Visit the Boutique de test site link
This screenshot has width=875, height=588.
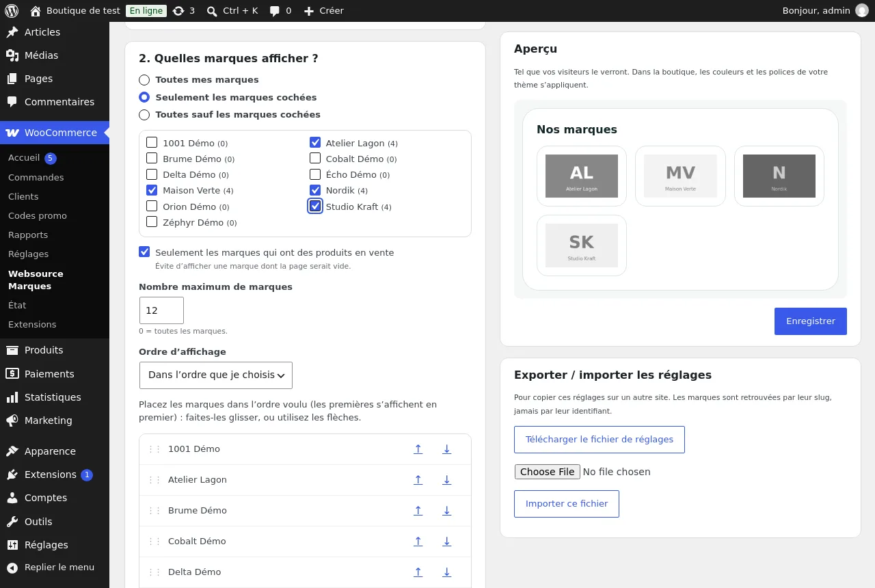pyautogui.click(x=75, y=11)
